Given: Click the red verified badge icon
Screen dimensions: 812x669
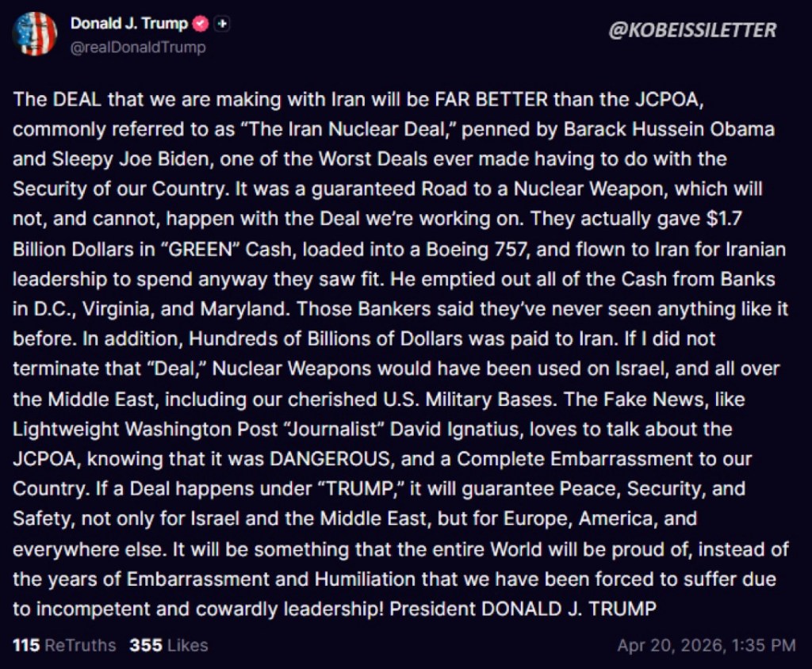Looking at the screenshot, I should click(201, 24).
